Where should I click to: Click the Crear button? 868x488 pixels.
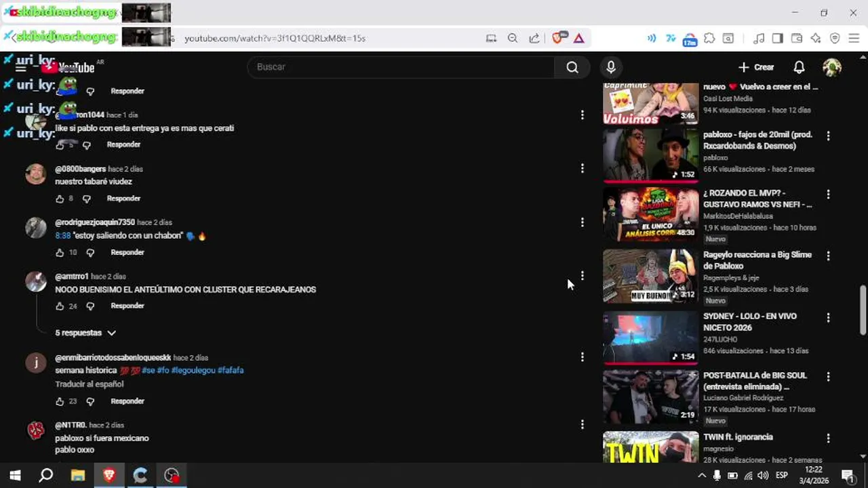point(756,67)
